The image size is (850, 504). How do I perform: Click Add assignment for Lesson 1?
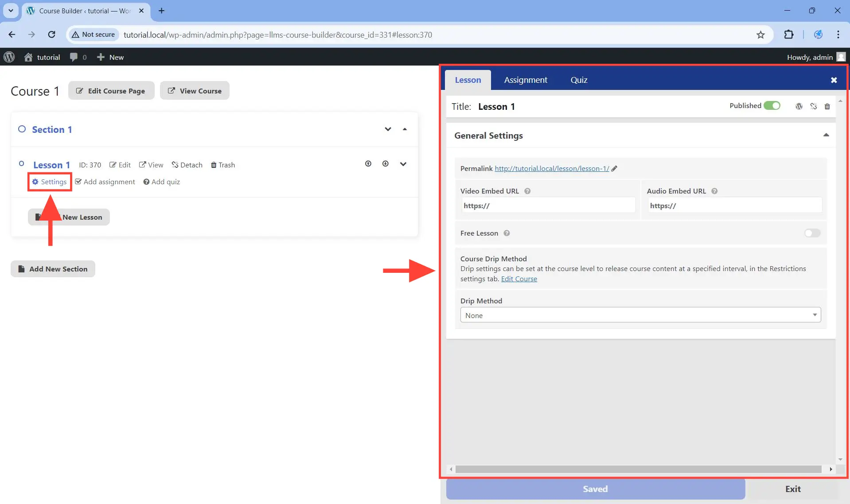[105, 182]
